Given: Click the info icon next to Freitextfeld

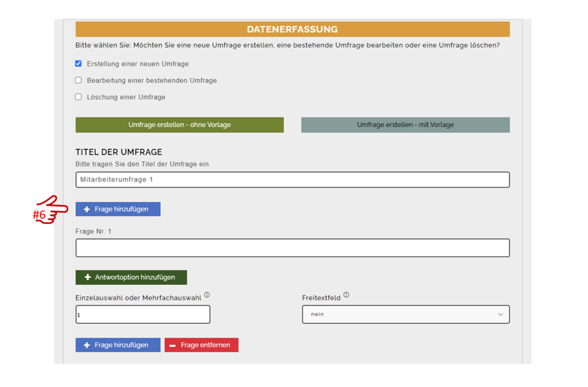Looking at the screenshot, I should point(346,295).
